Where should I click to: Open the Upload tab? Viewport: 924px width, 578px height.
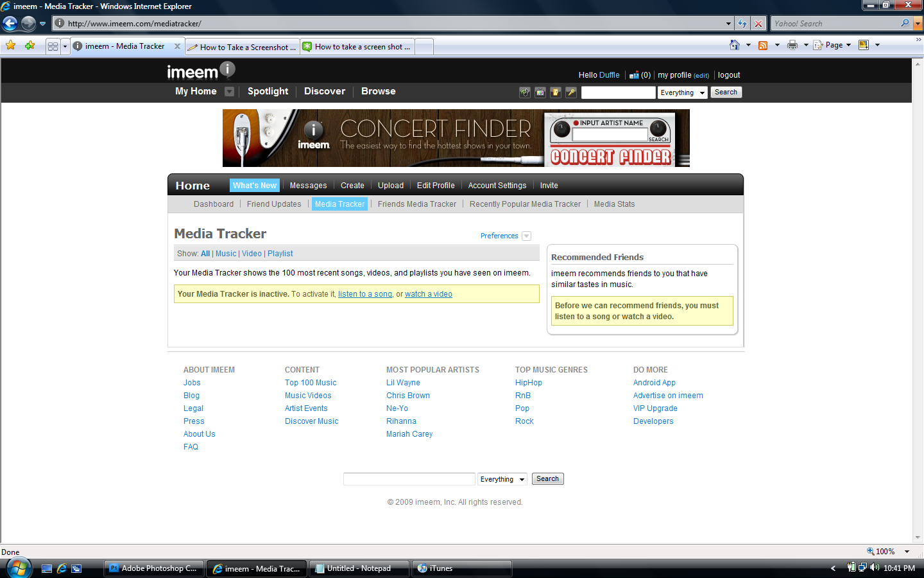click(x=391, y=186)
